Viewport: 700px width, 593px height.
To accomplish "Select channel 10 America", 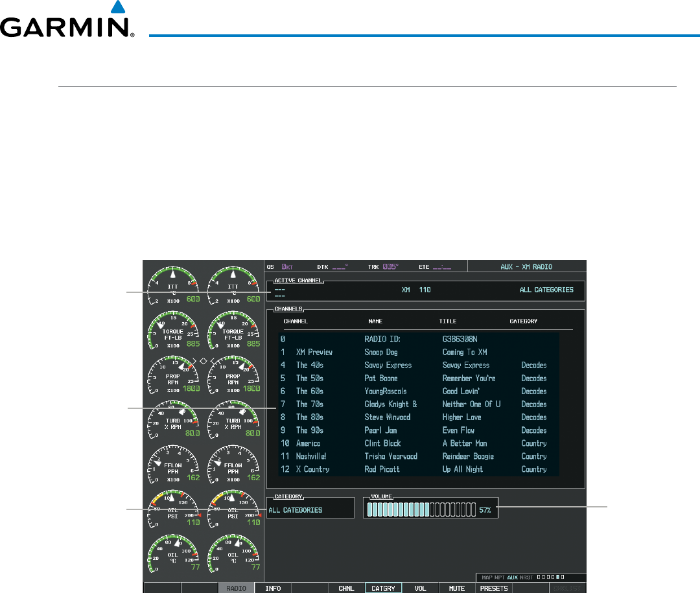I will tap(418, 443).
